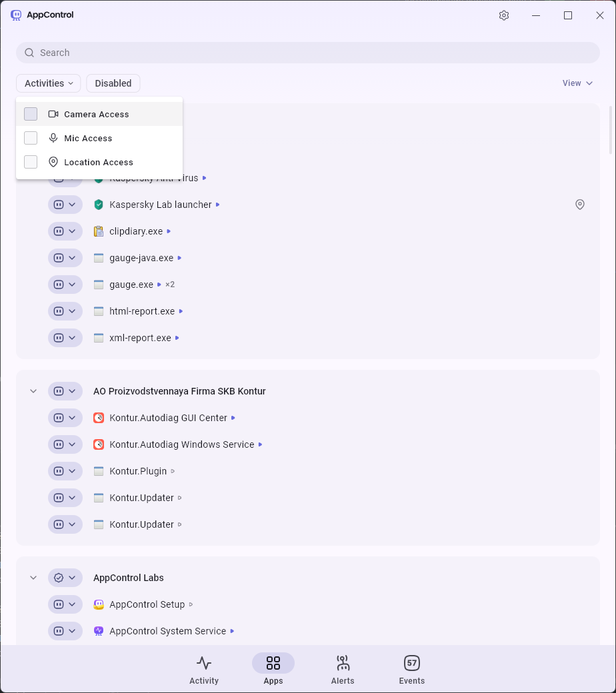Screen dimensions: 616x693
Task: Open the settings gear icon
Action: (504, 15)
